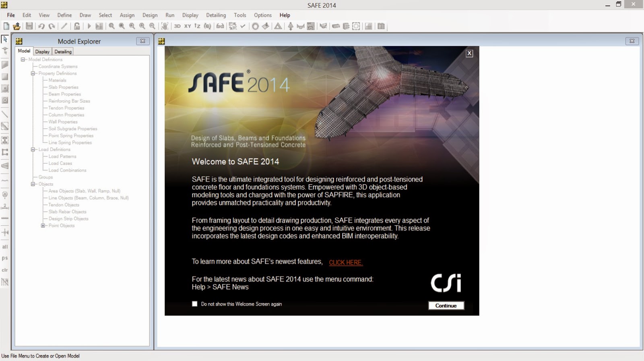Close the main view window panel
The image size is (644, 361).
[x=632, y=41]
